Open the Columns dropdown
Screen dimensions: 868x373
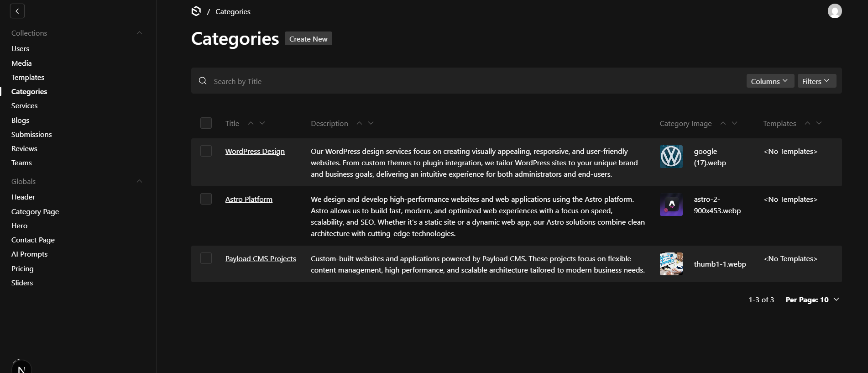[x=770, y=81]
